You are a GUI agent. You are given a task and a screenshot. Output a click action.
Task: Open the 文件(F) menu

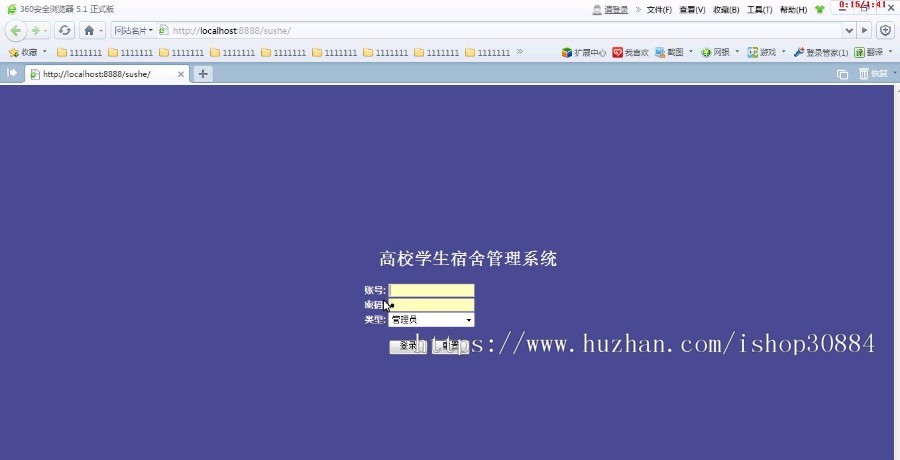pos(659,10)
